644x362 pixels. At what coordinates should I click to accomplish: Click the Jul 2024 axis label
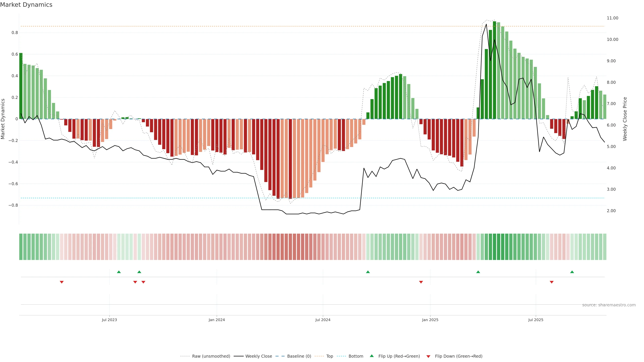(323, 320)
